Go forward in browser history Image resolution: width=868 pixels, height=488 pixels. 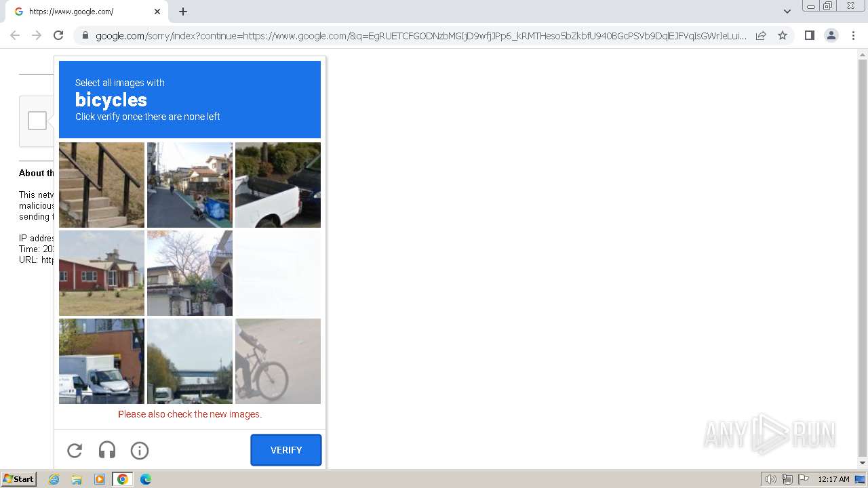[x=37, y=35]
